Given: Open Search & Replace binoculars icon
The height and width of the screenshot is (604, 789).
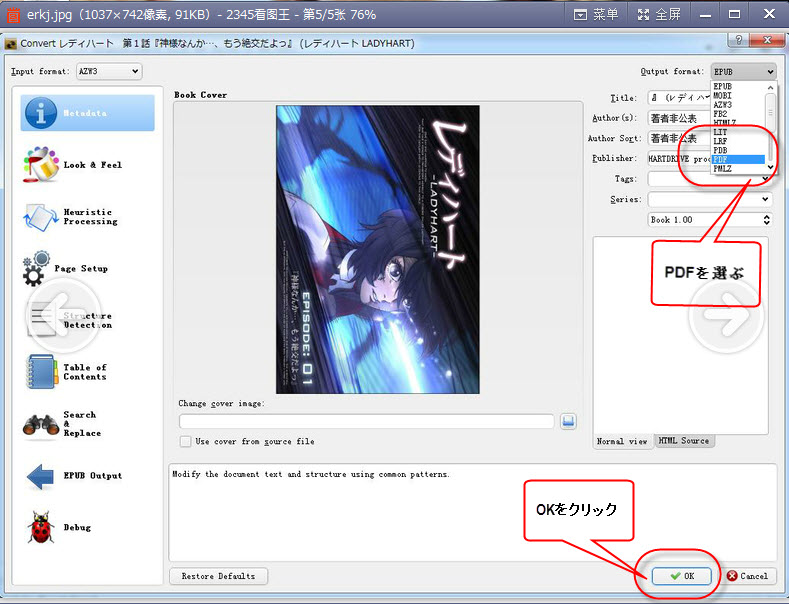Looking at the screenshot, I should [41, 424].
